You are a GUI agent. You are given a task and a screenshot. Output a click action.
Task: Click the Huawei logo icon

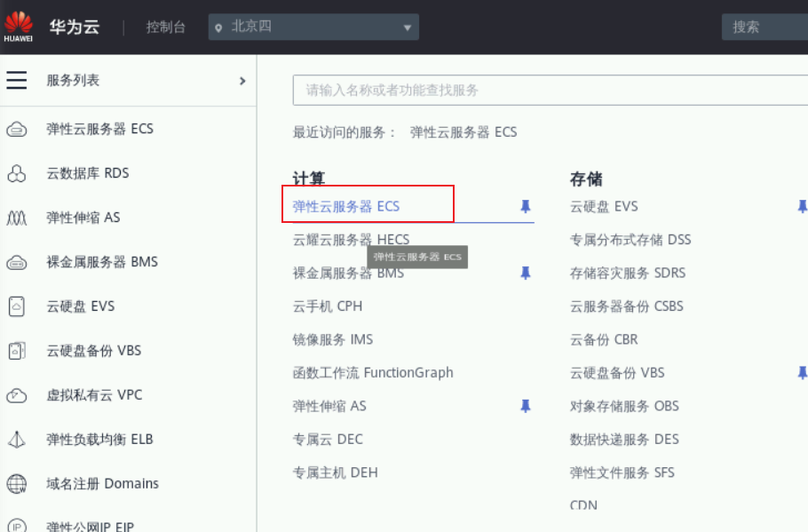(x=18, y=27)
